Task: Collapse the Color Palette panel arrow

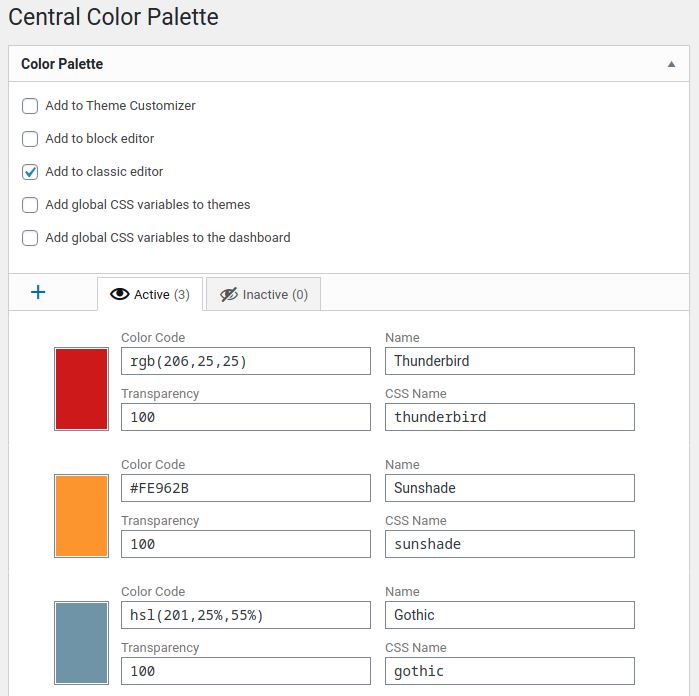Action: [671, 64]
